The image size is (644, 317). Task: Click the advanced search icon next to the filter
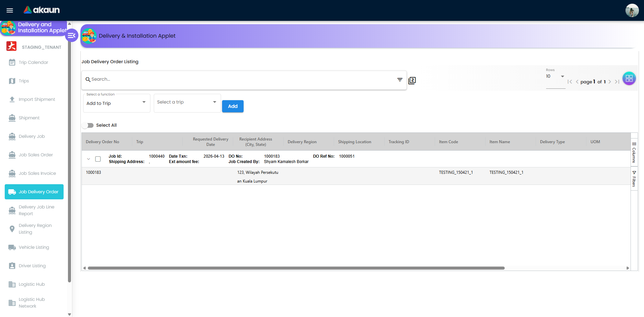[x=412, y=80]
